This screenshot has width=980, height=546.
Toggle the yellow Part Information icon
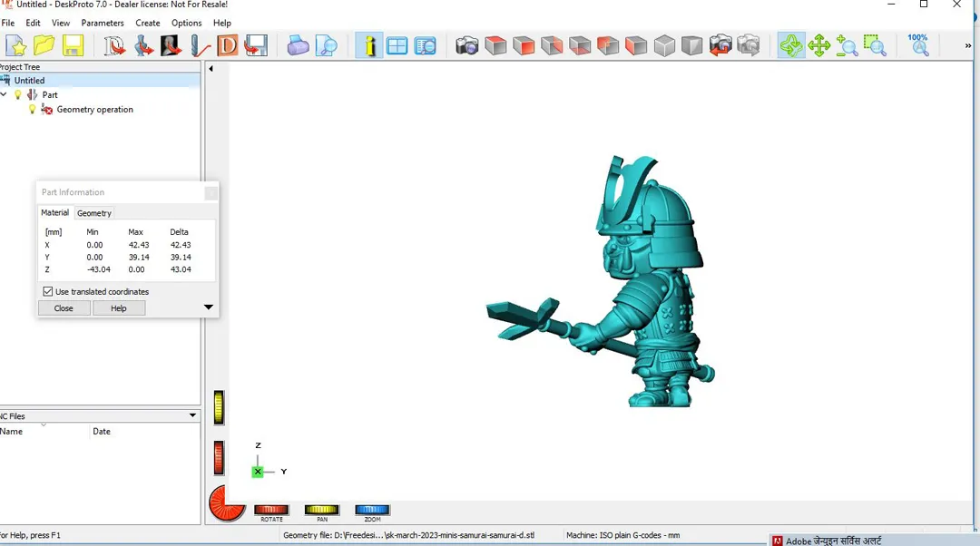point(368,45)
